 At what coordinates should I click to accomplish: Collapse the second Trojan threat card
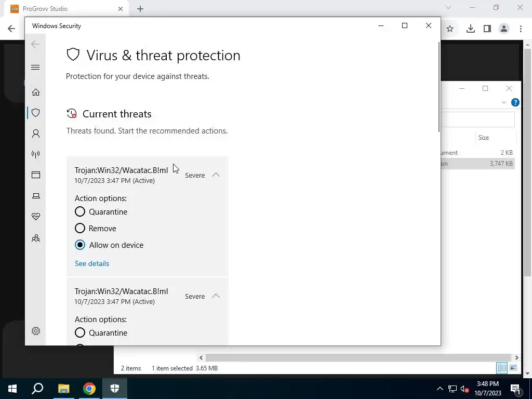pyautogui.click(x=216, y=296)
